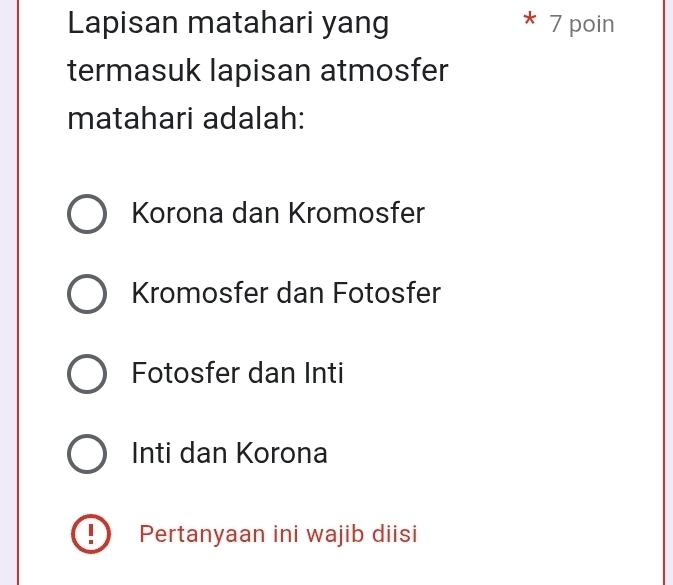This screenshot has width=673, height=585.
Task: Click the "7 poin" points label
Action: click(x=582, y=24)
